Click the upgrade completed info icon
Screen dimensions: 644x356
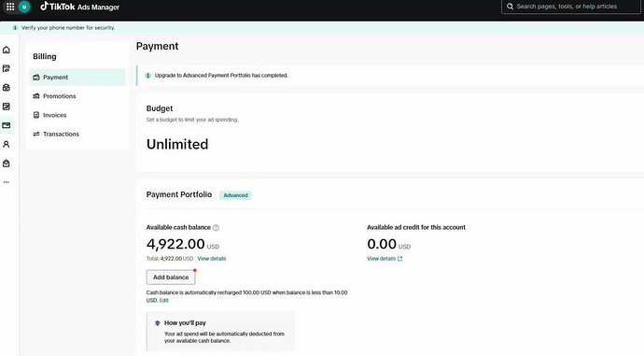[x=148, y=76]
